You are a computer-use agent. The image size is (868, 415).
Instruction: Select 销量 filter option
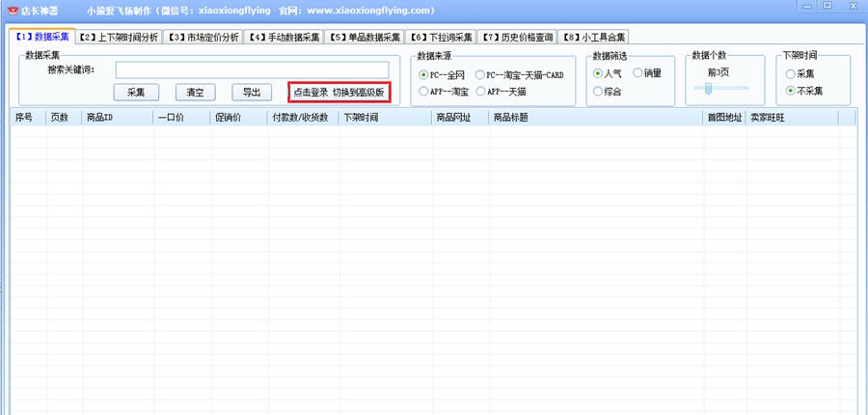pyautogui.click(x=647, y=73)
